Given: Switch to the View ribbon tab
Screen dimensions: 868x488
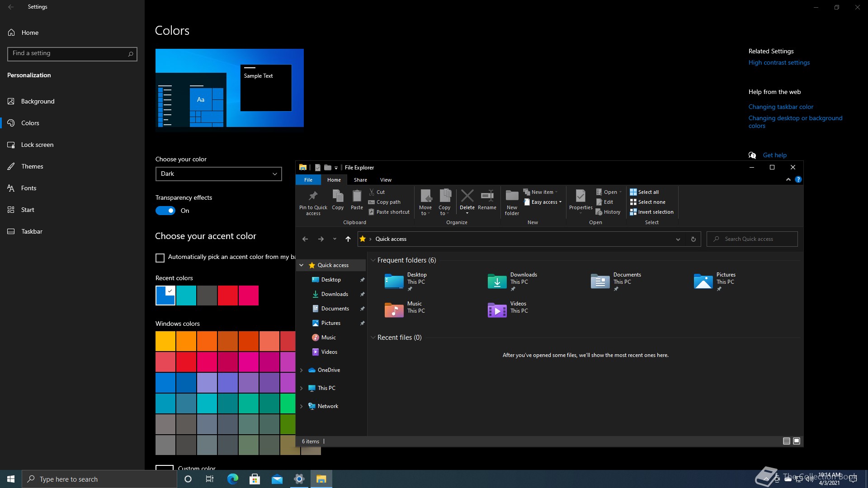Looking at the screenshot, I should 386,180.
